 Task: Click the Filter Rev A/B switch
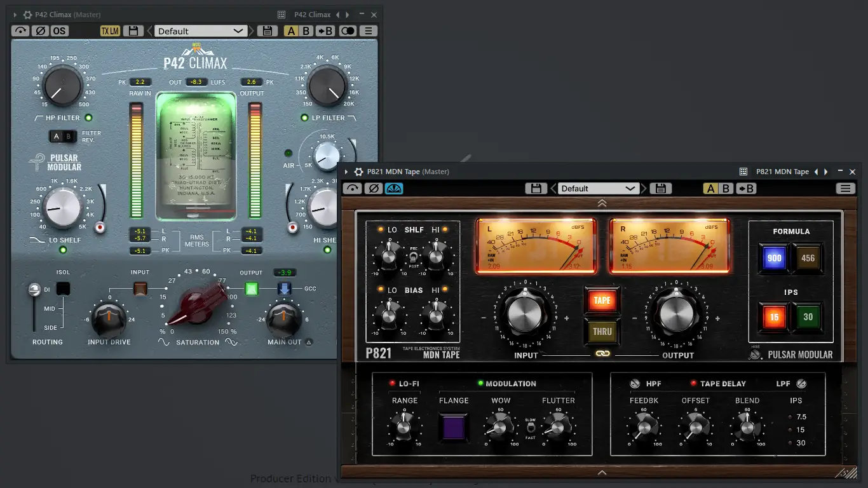64,136
